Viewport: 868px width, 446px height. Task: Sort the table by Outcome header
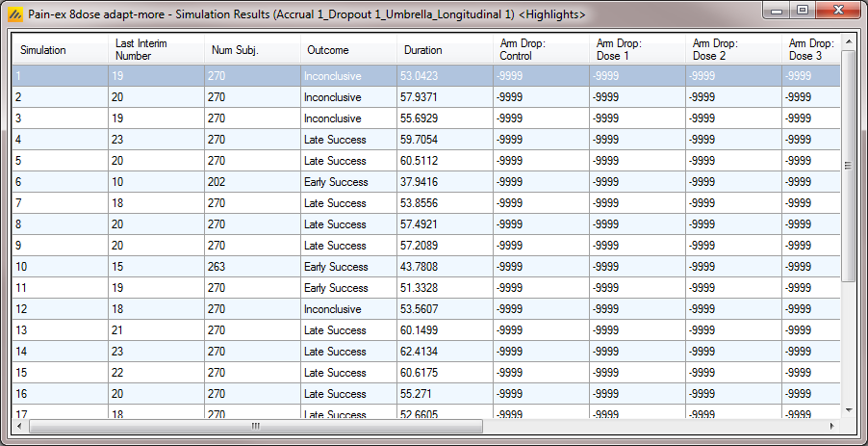click(348, 50)
